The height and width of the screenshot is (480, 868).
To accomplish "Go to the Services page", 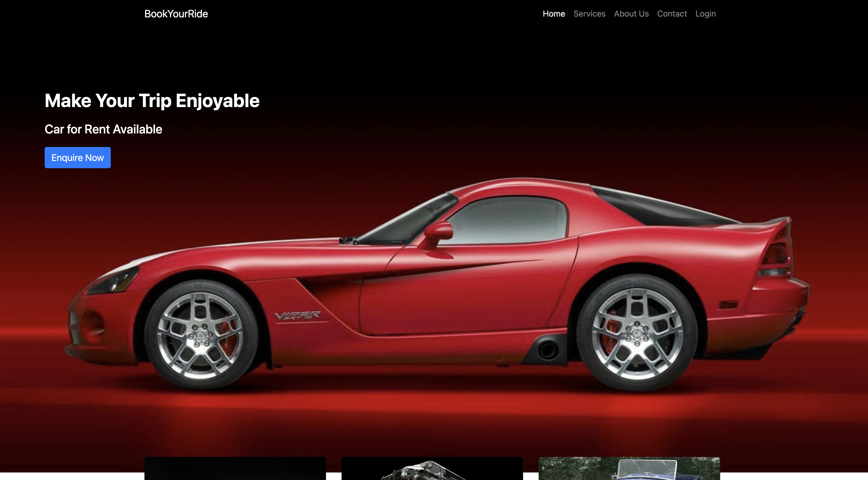I will click(x=589, y=14).
